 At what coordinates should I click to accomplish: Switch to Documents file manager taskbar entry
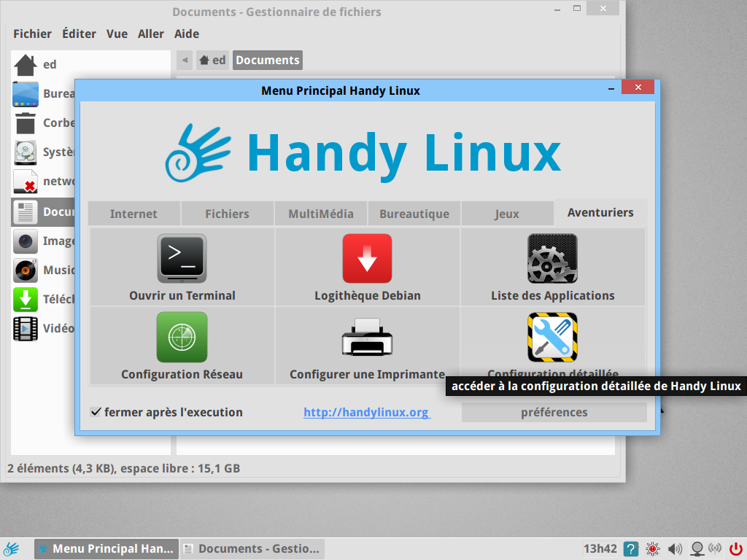click(x=252, y=549)
